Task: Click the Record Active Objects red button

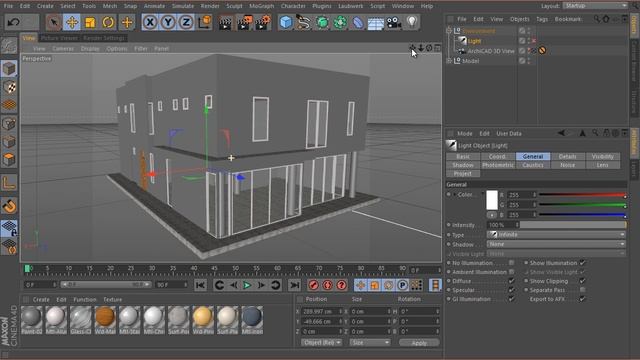Action: [313, 285]
